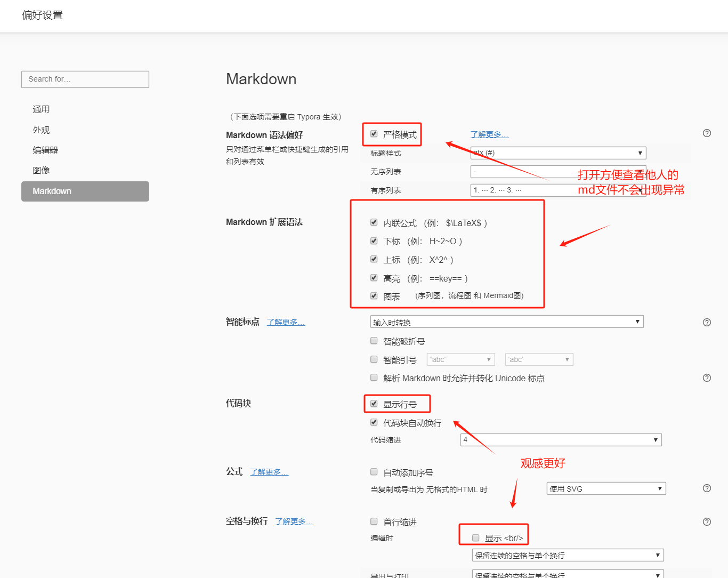Image resolution: width=728 pixels, height=578 pixels.
Task: Click 了解更多 link beside 公式
Action: 269,472
